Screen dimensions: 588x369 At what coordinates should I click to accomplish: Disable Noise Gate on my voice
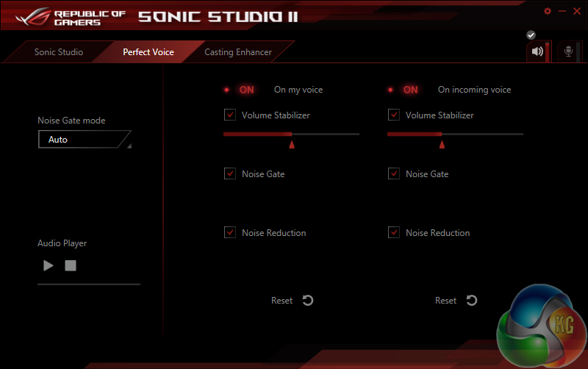[230, 173]
